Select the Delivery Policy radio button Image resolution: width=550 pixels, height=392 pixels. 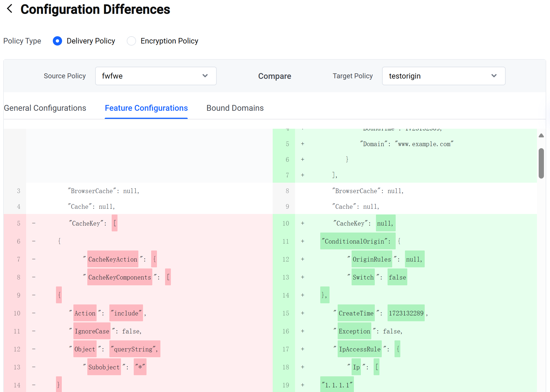(57, 41)
